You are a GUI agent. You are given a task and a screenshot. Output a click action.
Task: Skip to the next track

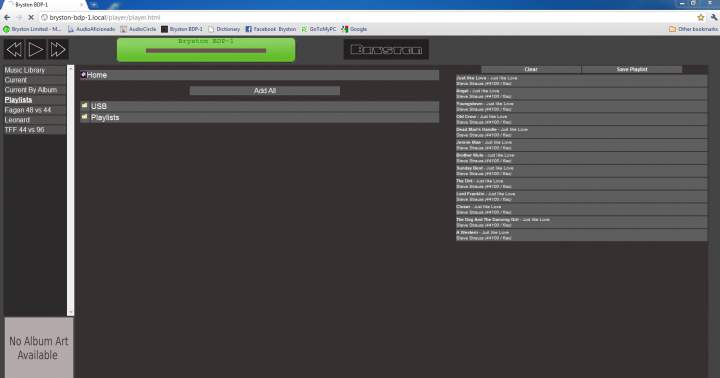pos(58,50)
